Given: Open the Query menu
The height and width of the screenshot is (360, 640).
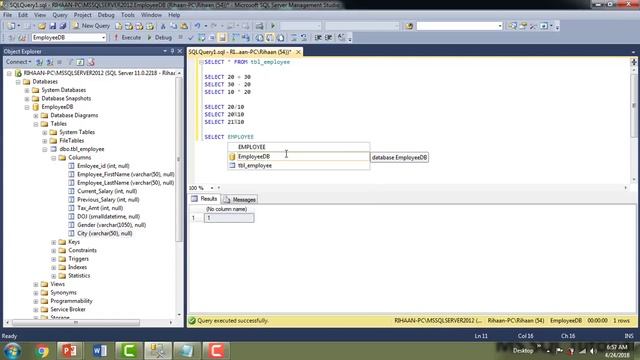Looking at the screenshot, I should (60, 15).
